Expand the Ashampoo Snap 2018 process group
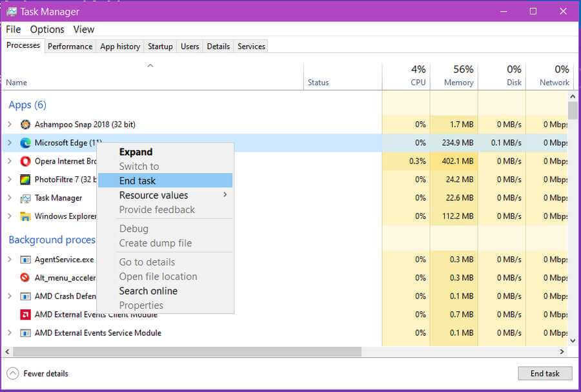Image resolution: width=581 pixels, height=392 pixels. (x=9, y=125)
